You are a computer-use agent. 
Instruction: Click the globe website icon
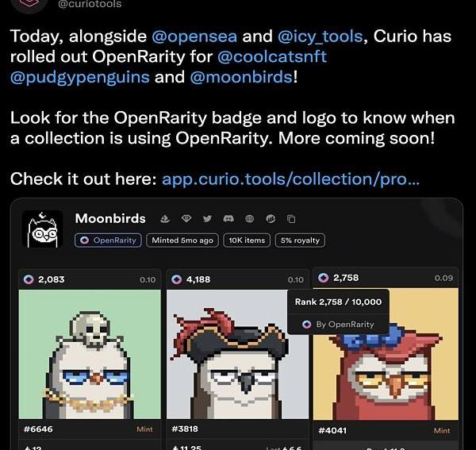250,218
